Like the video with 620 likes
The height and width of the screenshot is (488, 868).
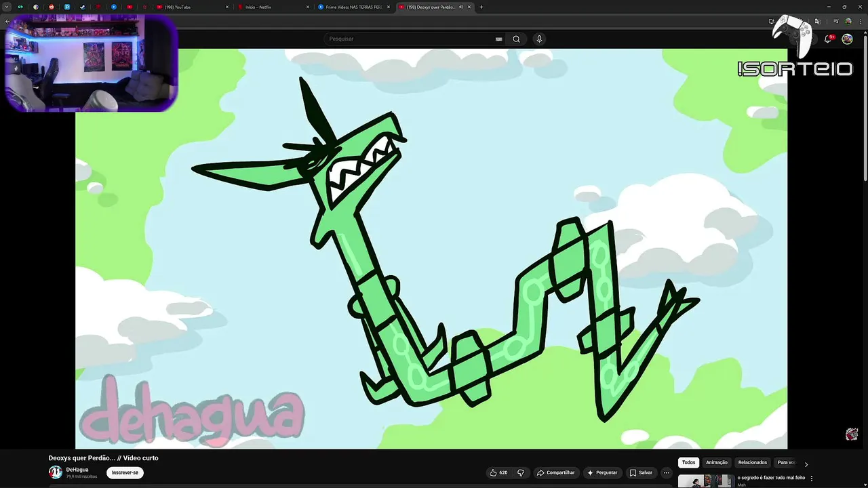[498, 472]
